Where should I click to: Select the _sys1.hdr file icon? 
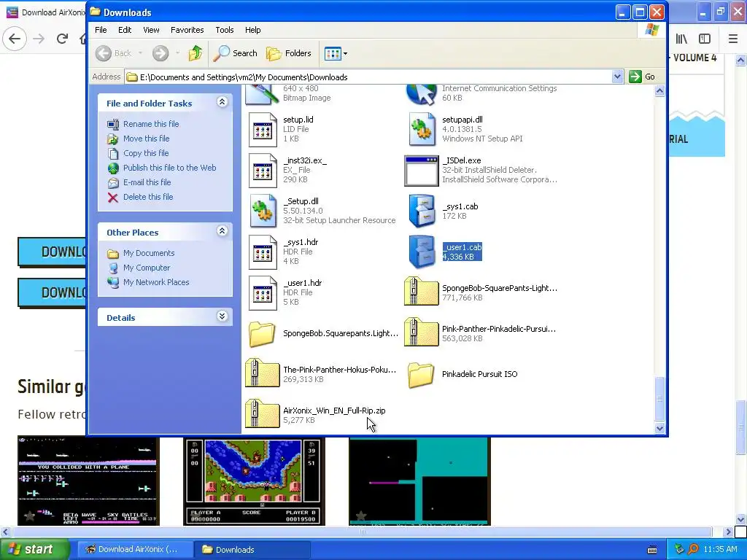[263, 252]
